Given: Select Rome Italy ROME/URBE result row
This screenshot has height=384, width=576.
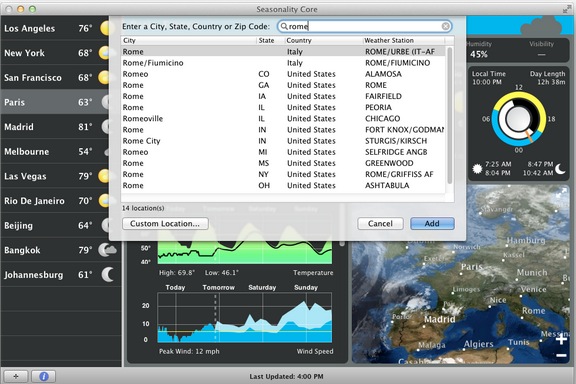Looking at the screenshot, I should point(283,52).
